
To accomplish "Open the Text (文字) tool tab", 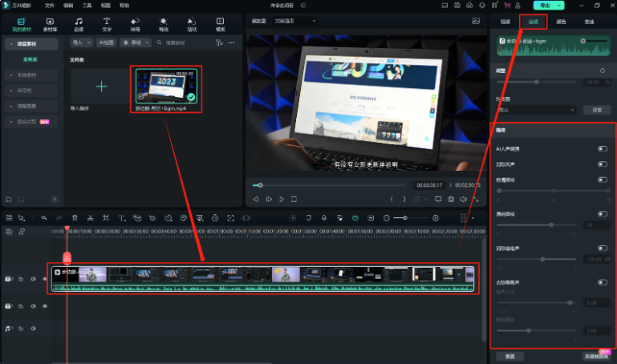I will [x=107, y=24].
